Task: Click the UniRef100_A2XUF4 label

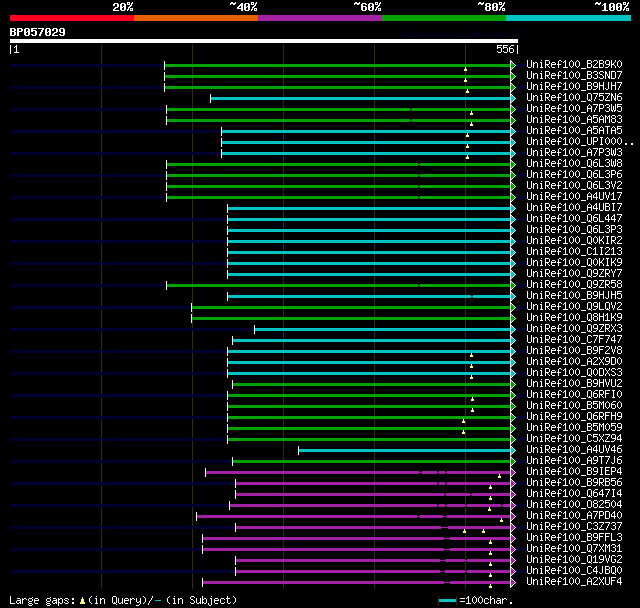Action: [574, 582]
